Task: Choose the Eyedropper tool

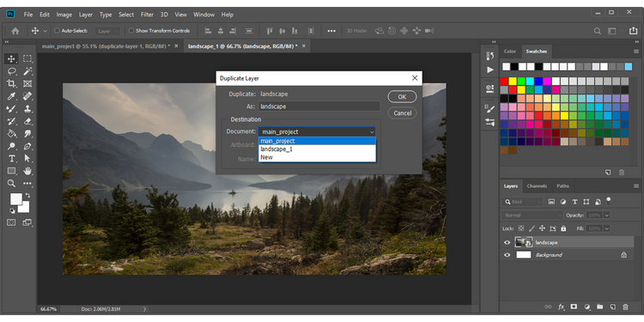Action: [x=11, y=96]
